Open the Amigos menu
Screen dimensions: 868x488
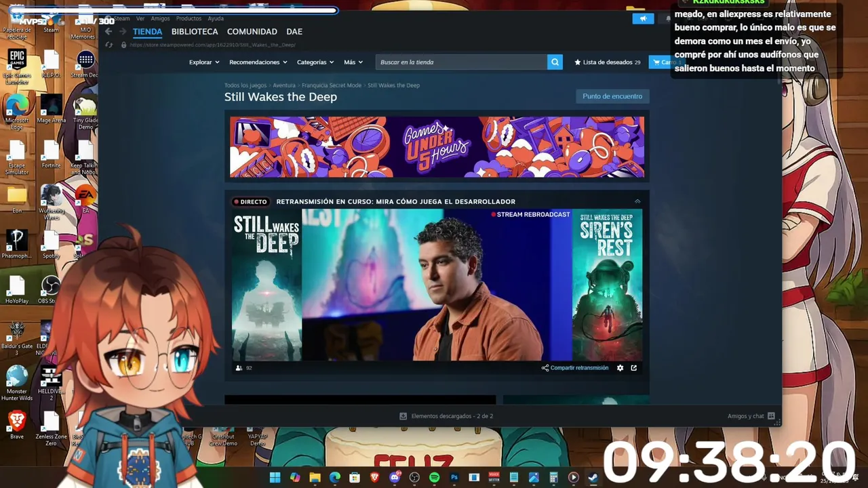(x=161, y=18)
